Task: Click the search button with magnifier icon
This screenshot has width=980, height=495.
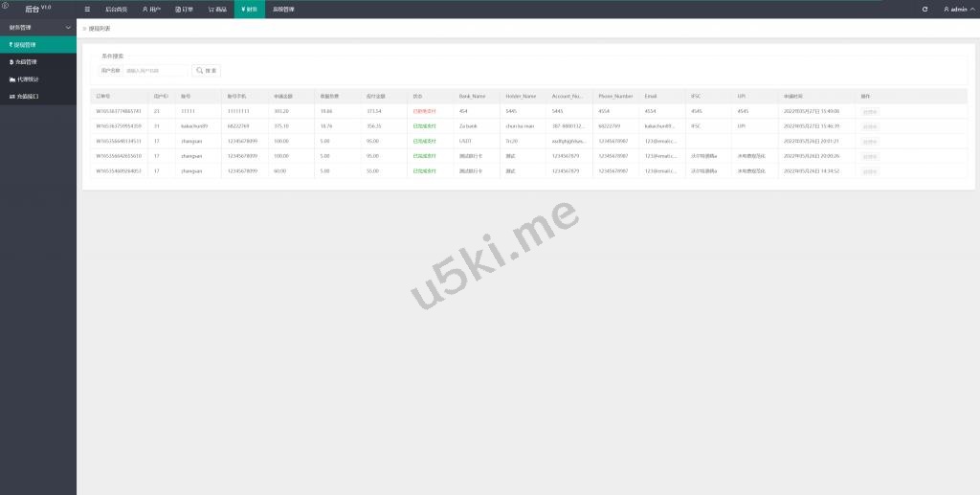Action: 206,70
